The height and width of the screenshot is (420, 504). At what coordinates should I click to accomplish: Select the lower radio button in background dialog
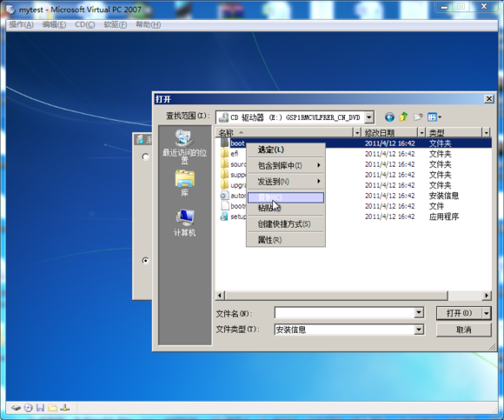[x=145, y=261]
